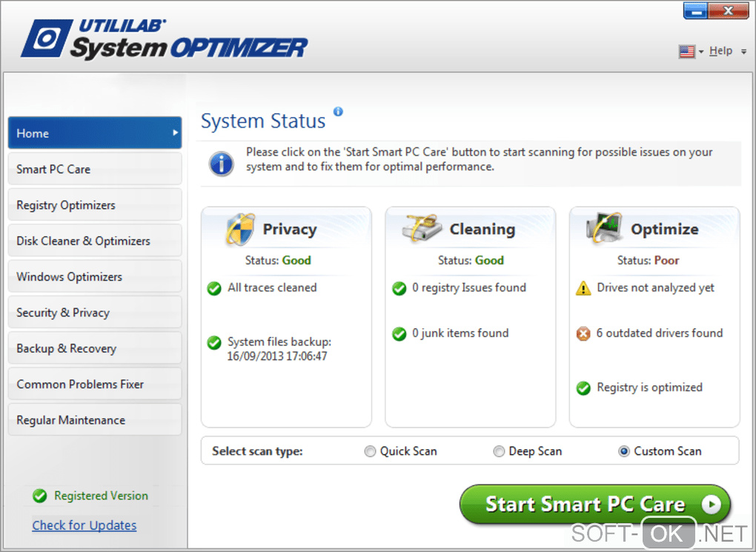Click the 'All traces cleaned' text
The height and width of the screenshot is (552, 756).
tap(273, 287)
